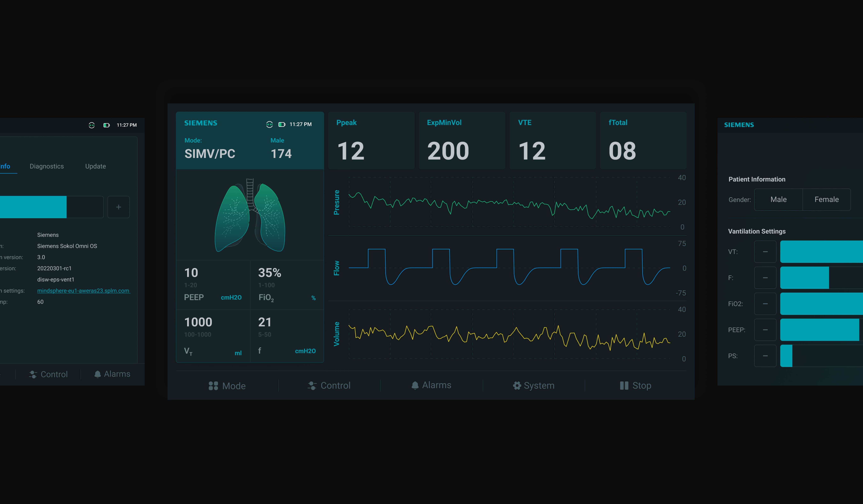Click the PS slider bar

coord(821,356)
